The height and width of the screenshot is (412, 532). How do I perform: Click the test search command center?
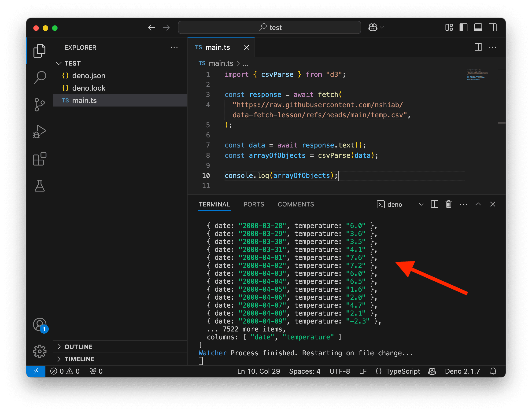[270, 28]
